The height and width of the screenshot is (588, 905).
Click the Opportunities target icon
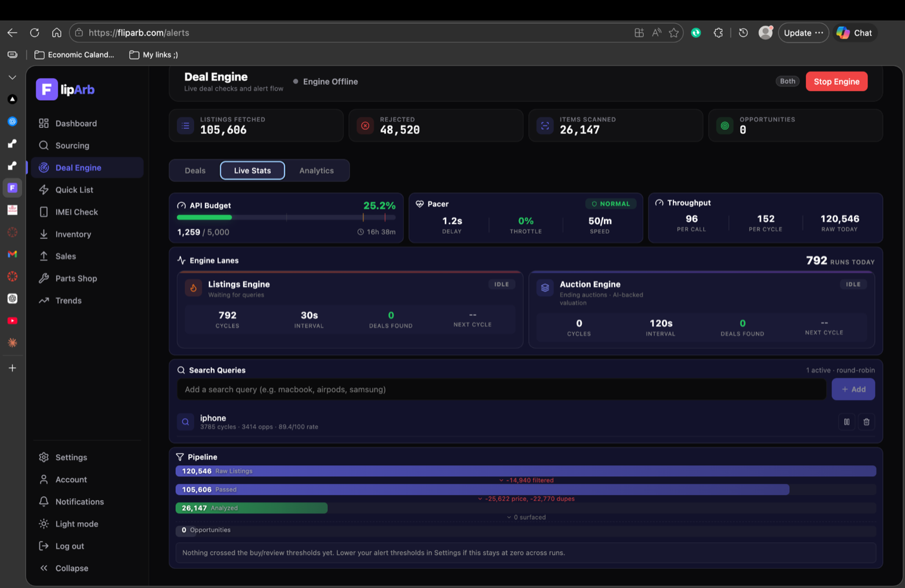pos(725,125)
